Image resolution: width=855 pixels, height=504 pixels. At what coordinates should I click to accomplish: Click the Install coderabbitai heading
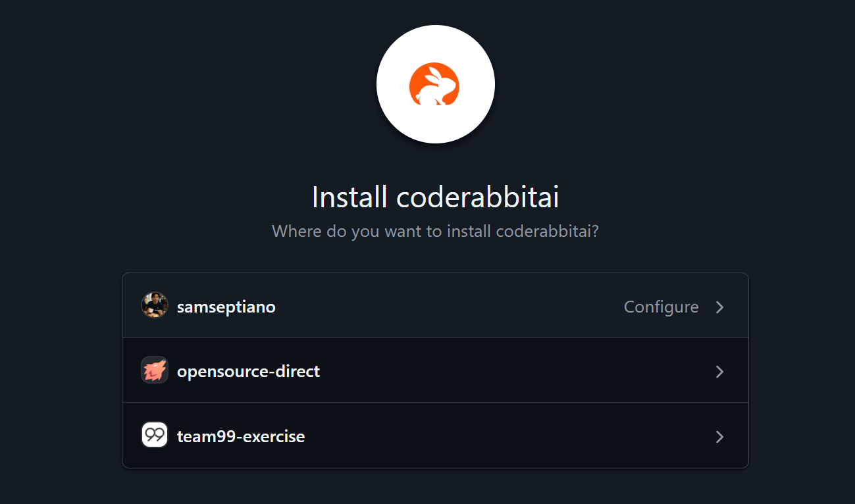(435, 197)
